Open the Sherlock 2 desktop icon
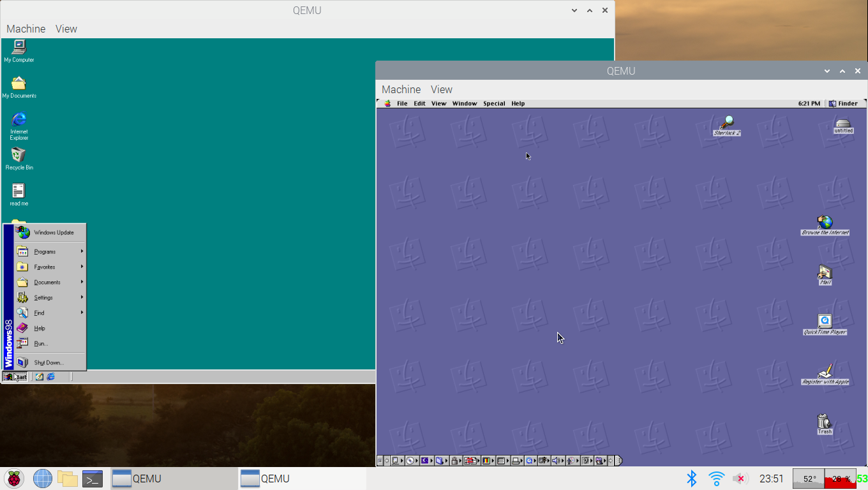 (727, 126)
